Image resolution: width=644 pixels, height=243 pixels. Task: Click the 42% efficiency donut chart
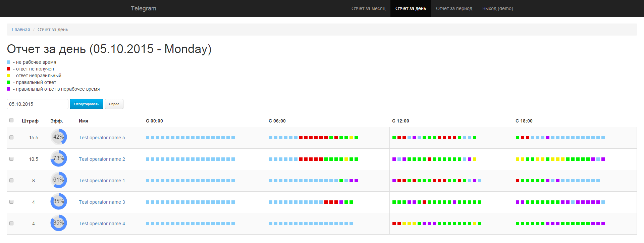click(59, 137)
